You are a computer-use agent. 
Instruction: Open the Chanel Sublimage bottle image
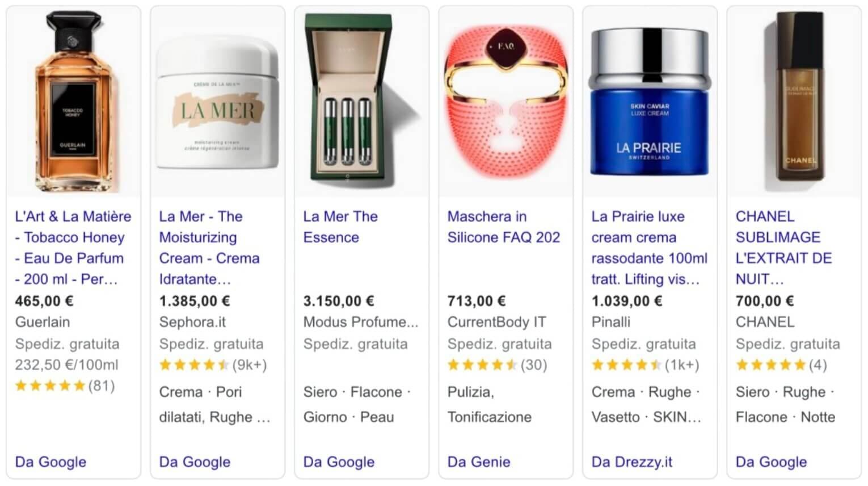(x=794, y=102)
